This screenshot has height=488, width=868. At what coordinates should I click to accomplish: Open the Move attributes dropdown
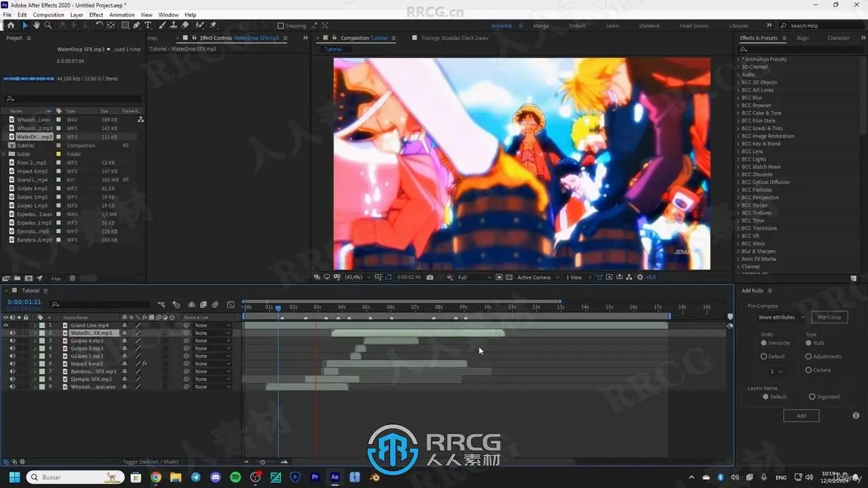(781, 317)
